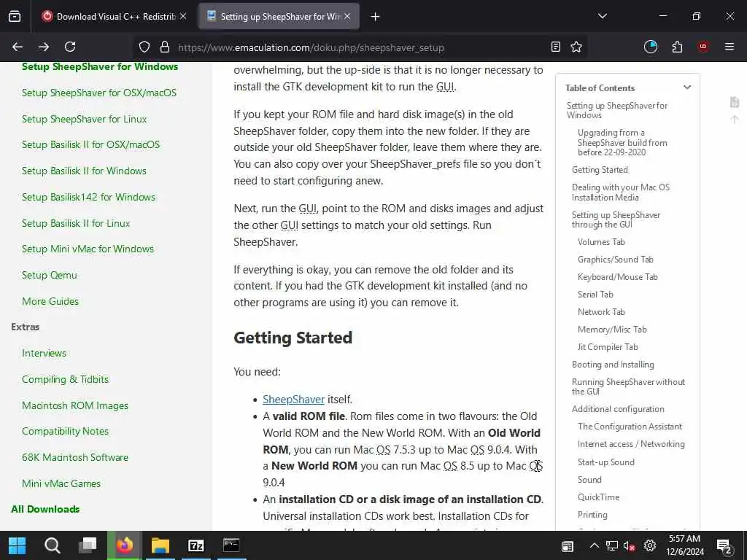Go back to the previous page
This screenshot has height=560, width=747.
18,47
